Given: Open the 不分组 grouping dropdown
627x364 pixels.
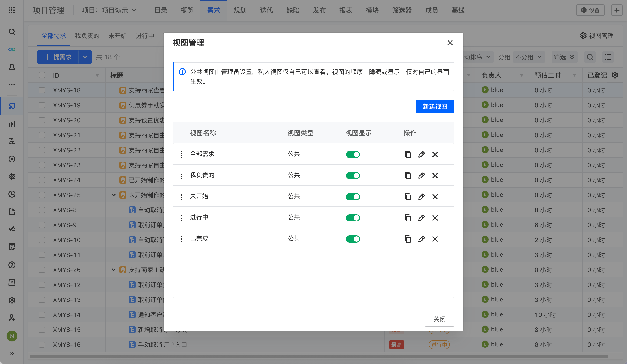Looking at the screenshot, I should tap(529, 57).
